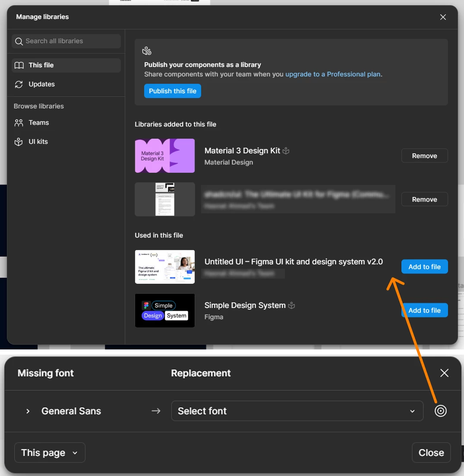Image resolution: width=464 pixels, height=476 pixels.
Task: Click the cube icon beside UI kits
Action: coord(19,142)
